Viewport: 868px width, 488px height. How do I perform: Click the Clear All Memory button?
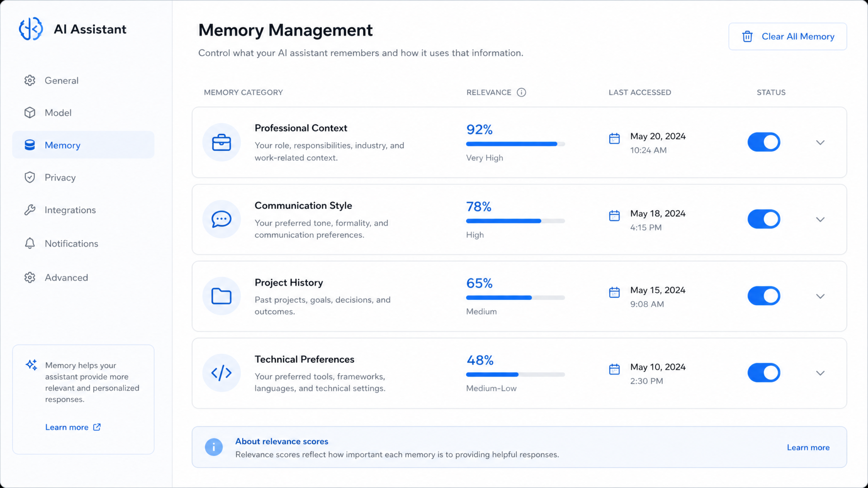(x=787, y=36)
